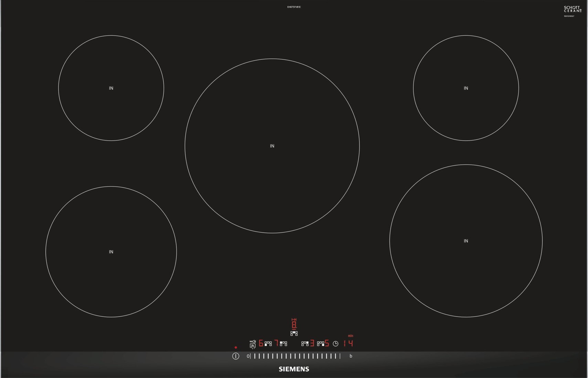Tap the red power level 3 display
This screenshot has width=588, height=378.
[x=312, y=343]
